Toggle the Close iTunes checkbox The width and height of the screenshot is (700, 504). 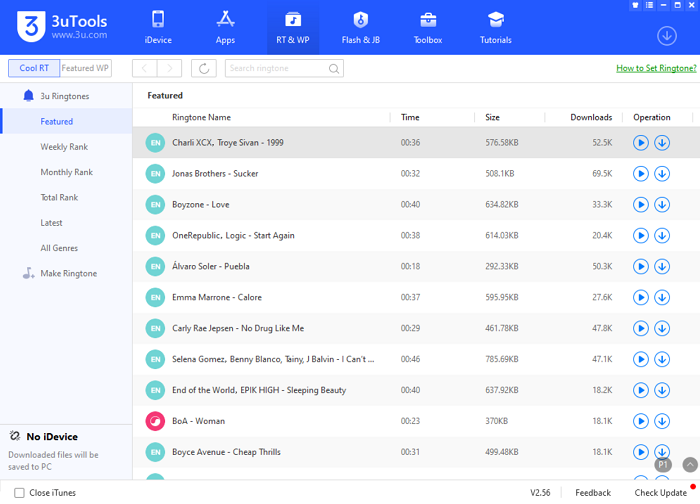19,492
